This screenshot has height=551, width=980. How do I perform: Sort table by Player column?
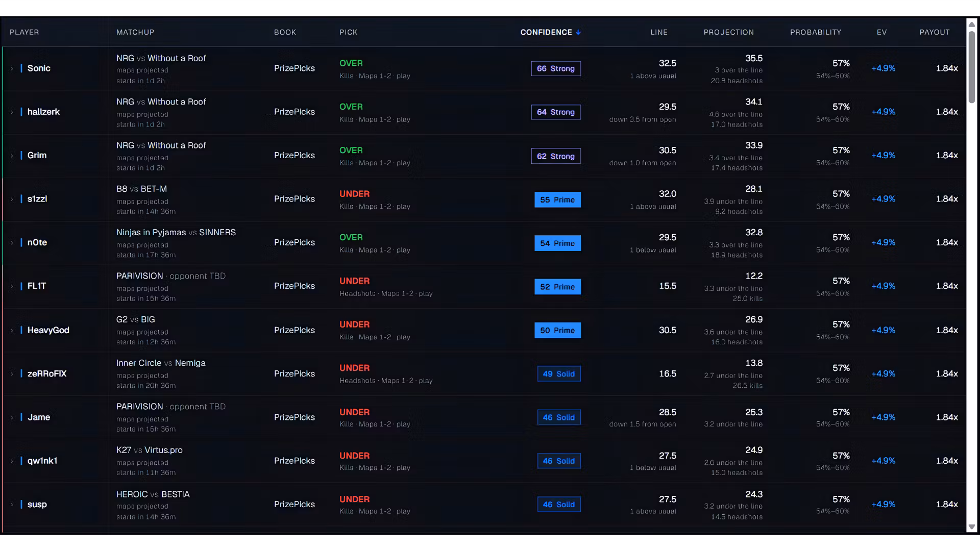click(x=24, y=32)
